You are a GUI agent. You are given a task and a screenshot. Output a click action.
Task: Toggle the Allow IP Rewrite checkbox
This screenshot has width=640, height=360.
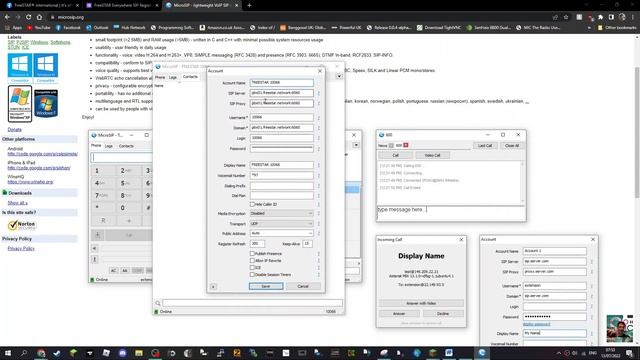(252, 260)
